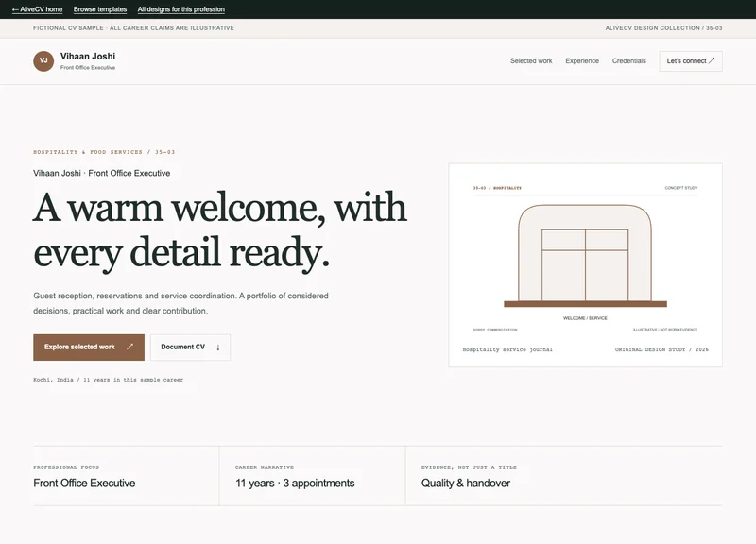756x544 pixels.
Task: Click 'EVIDENCE, NOT JUST A TITLE' label
Action: 469,467
